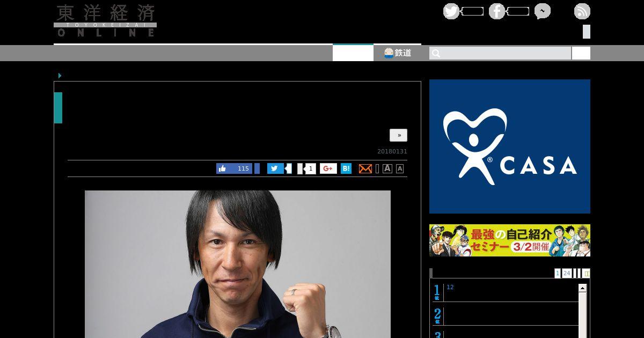Click the last ranking tab with green icon
The width and height of the screenshot is (644, 338).
pos(586,273)
